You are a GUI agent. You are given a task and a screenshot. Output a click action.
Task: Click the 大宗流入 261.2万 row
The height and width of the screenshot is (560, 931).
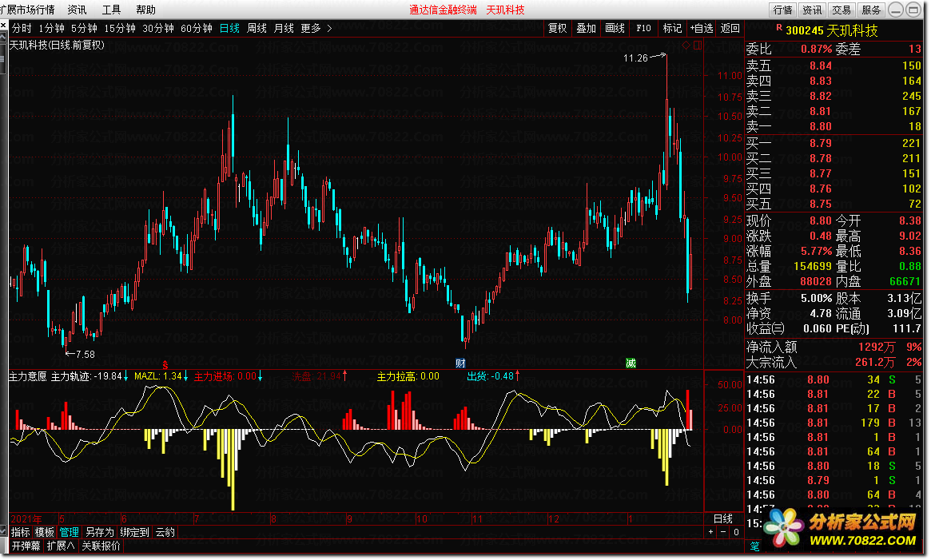pyautogui.click(x=834, y=362)
